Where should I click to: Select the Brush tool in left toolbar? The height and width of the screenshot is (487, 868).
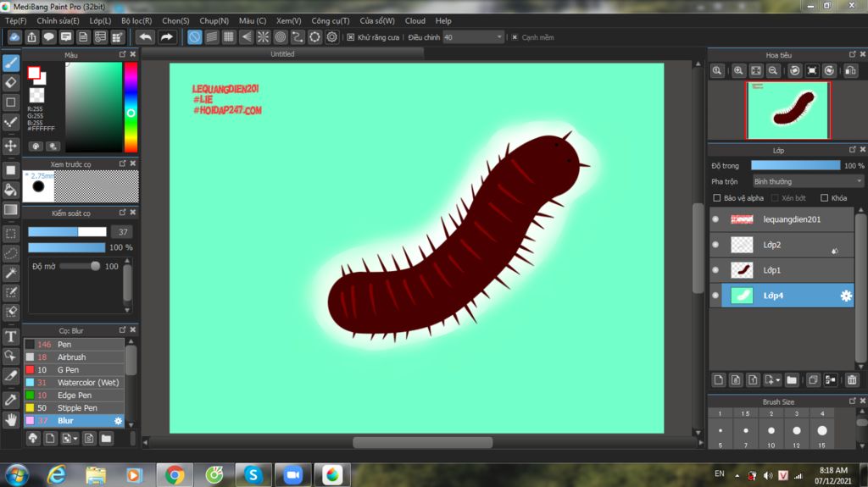[x=11, y=63]
